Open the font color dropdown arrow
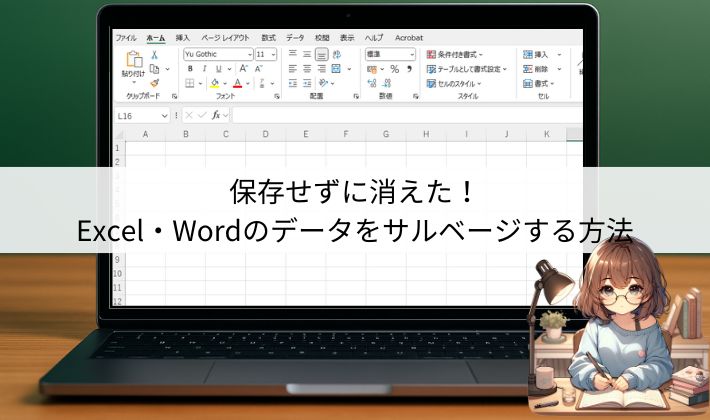The height and width of the screenshot is (420, 710). 248,84
